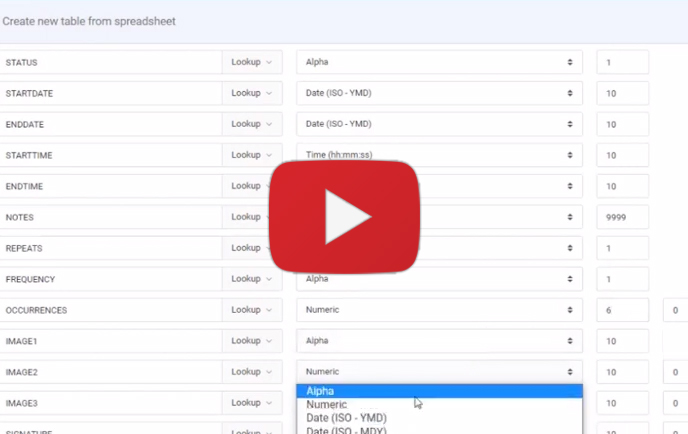Click the OCCURRENCES length field showing 6
The height and width of the screenshot is (434, 688).
(x=622, y=310)
